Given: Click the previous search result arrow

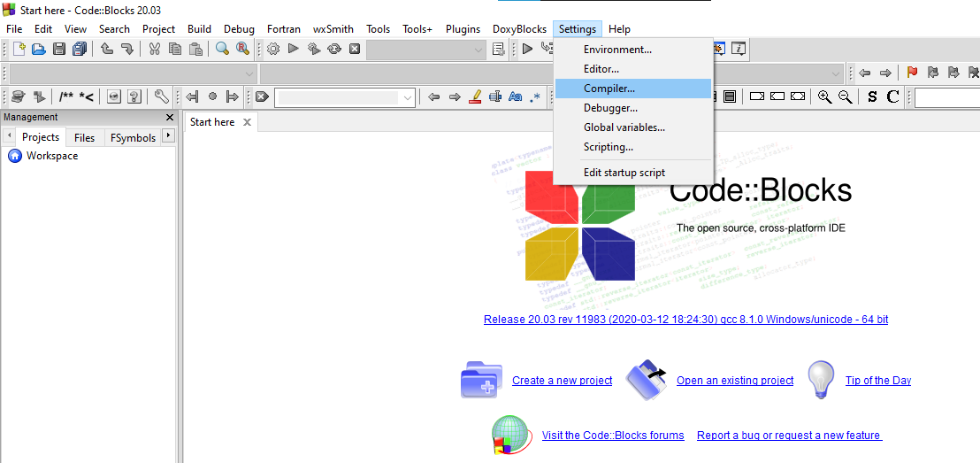Looking at the screenshot, I should coord(433,97).
